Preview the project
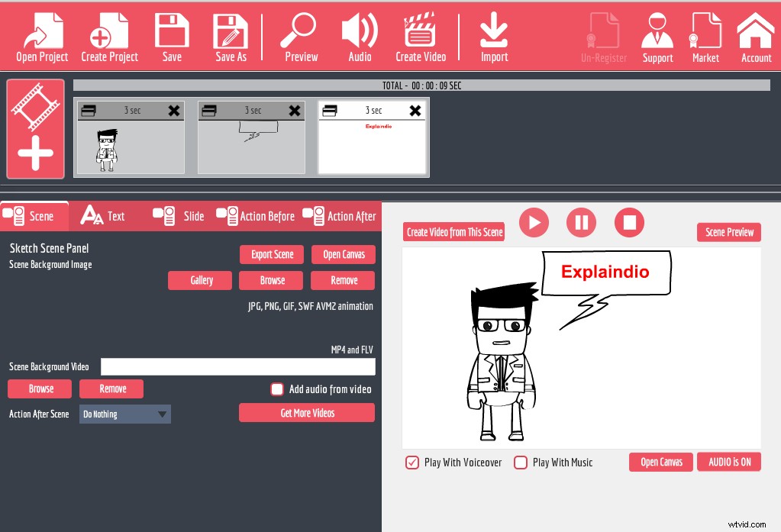The image size is (781, 532). click(x=300, y=36)
